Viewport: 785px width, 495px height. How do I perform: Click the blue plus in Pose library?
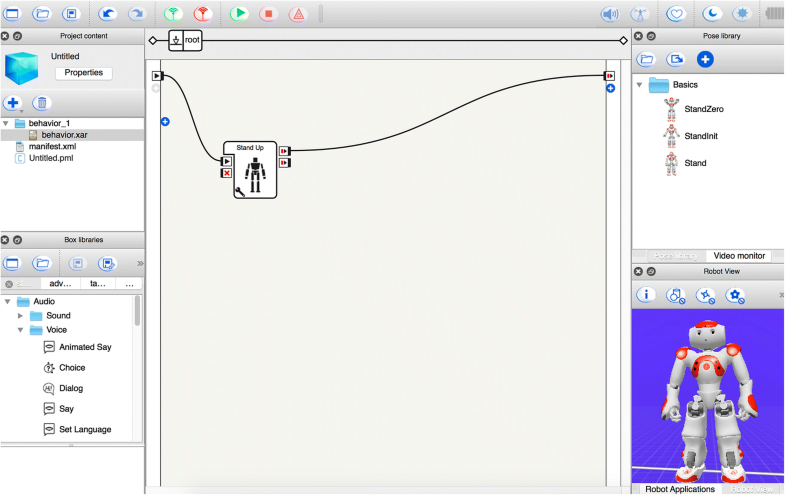[705, 59]
